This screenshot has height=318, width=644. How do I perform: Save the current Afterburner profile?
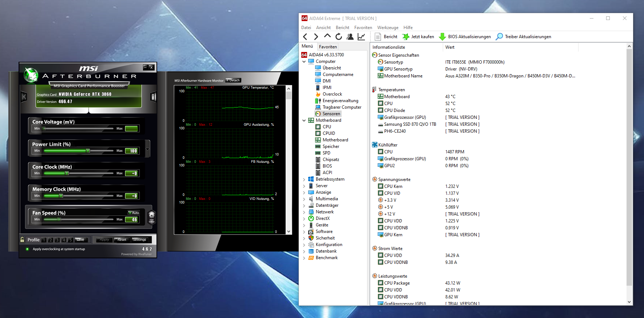coord(80,240)
